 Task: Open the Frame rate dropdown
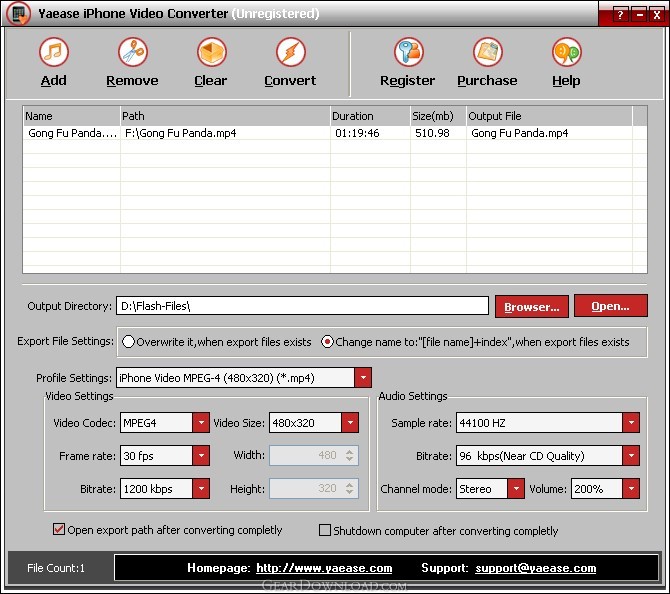coord(201,456)
